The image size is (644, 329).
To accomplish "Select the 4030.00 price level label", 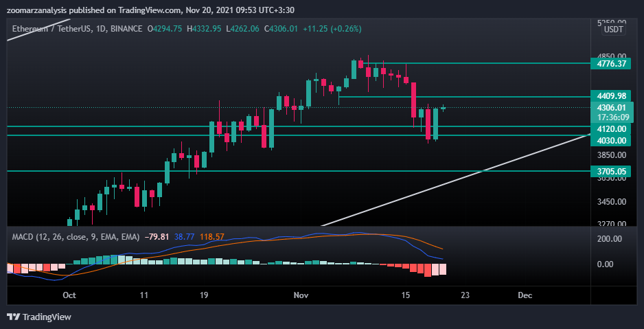I will [611, 141].
